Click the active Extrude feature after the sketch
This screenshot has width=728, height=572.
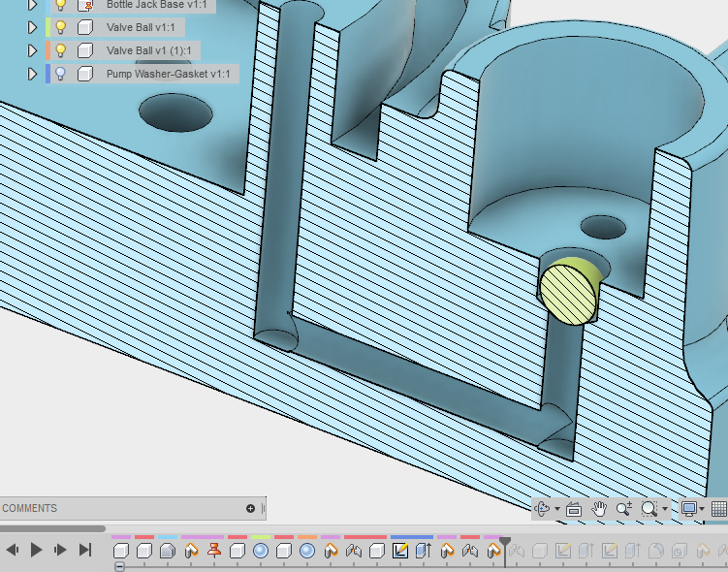(423, 551)
